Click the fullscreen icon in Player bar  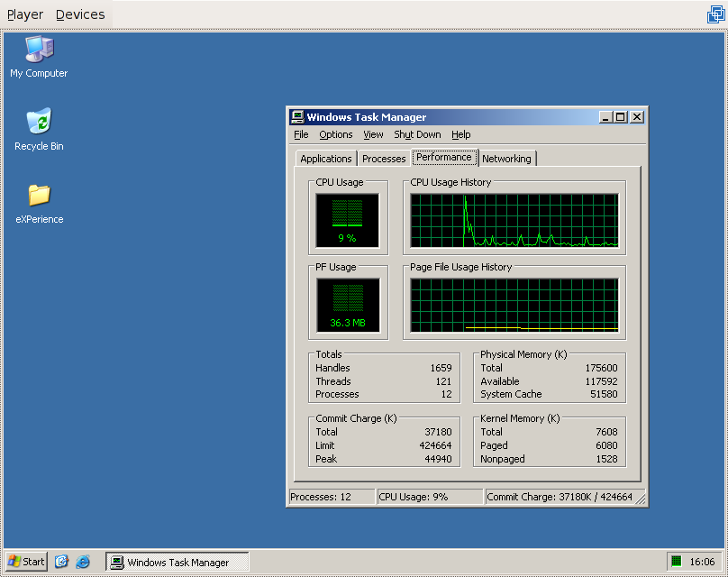pyautogui.click(x=715, y=14)
